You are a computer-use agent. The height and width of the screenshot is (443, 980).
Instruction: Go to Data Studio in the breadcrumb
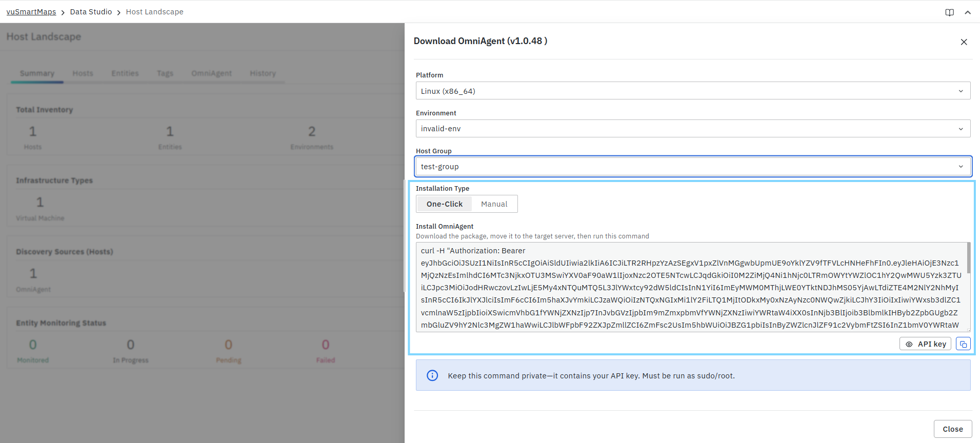[91, 12]
